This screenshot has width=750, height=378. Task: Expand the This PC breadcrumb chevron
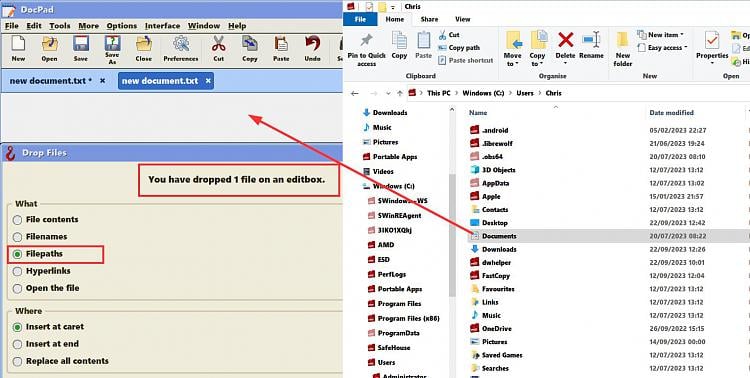tap(456, 93)
